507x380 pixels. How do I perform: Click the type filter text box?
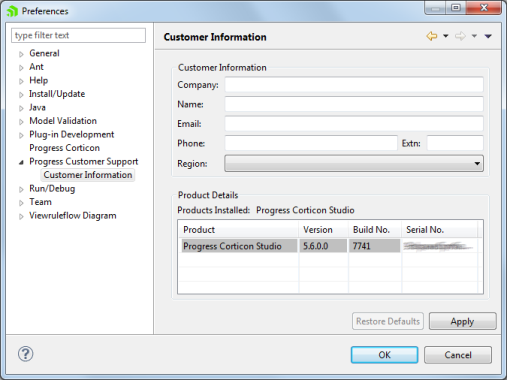tap(78, 35)
